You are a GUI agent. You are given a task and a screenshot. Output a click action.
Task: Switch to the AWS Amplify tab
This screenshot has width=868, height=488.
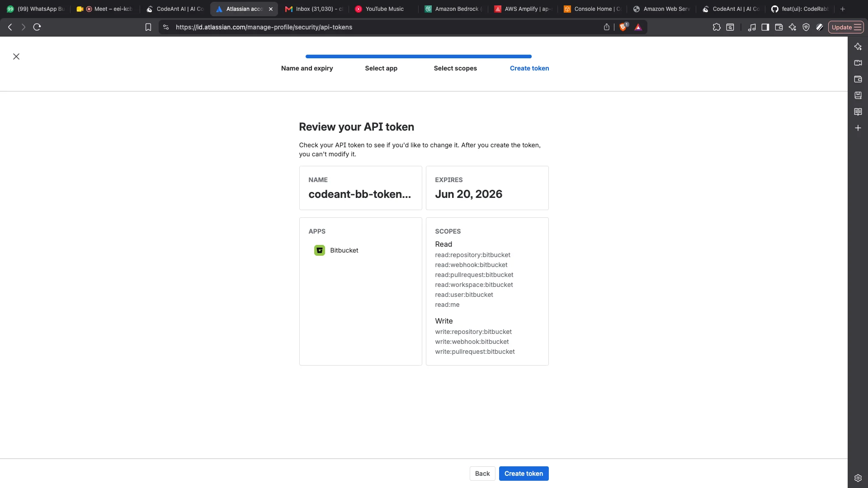[x=523, y=9]
